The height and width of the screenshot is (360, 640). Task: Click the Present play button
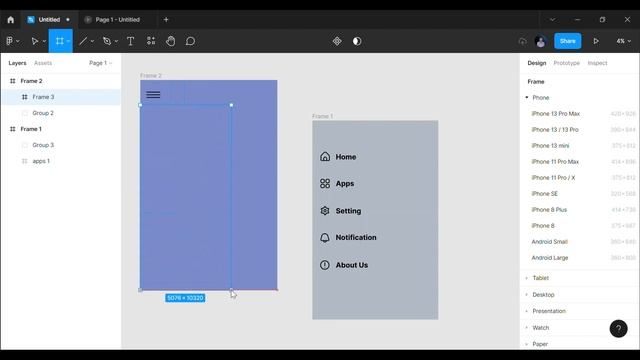tap(596, 41)
